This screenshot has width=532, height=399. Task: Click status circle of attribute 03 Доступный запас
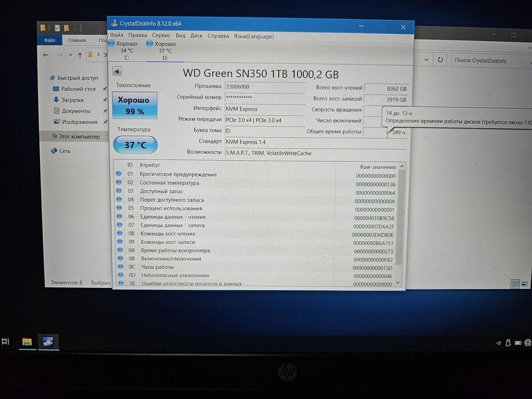click(119, 191)
